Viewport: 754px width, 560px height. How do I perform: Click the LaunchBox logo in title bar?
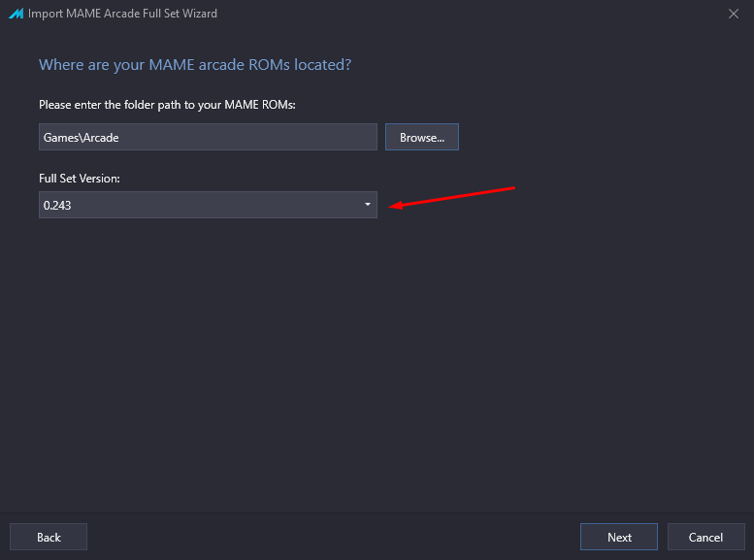tap(16, 14)
